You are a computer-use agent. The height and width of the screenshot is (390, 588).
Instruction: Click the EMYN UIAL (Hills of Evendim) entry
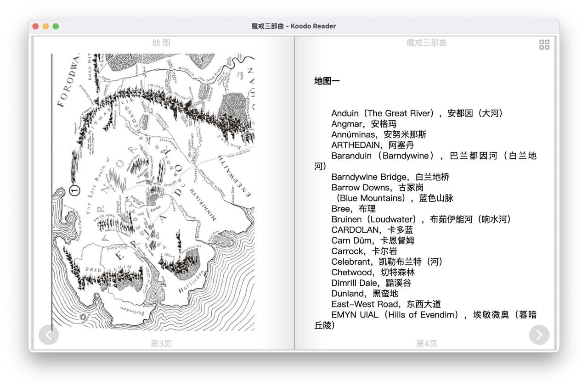(425, 320)
